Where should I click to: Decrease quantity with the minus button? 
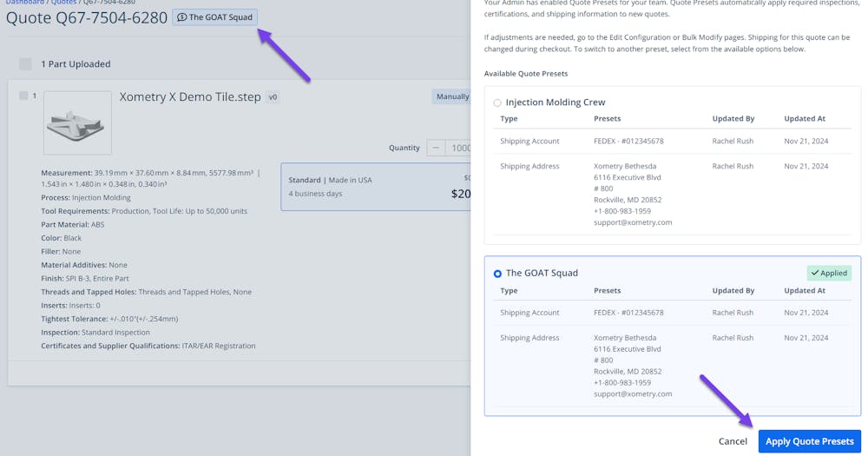pos(437,148)
